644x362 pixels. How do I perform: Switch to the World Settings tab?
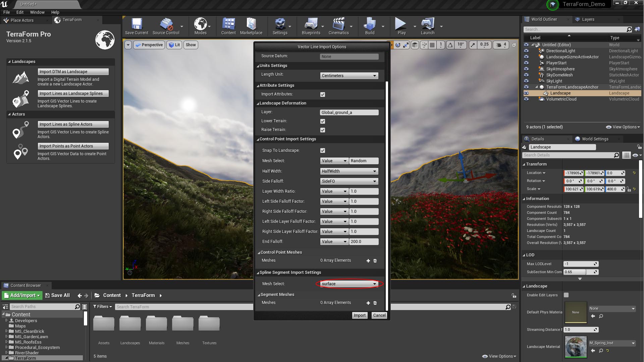pyautogui.click(x=595, y=139)
